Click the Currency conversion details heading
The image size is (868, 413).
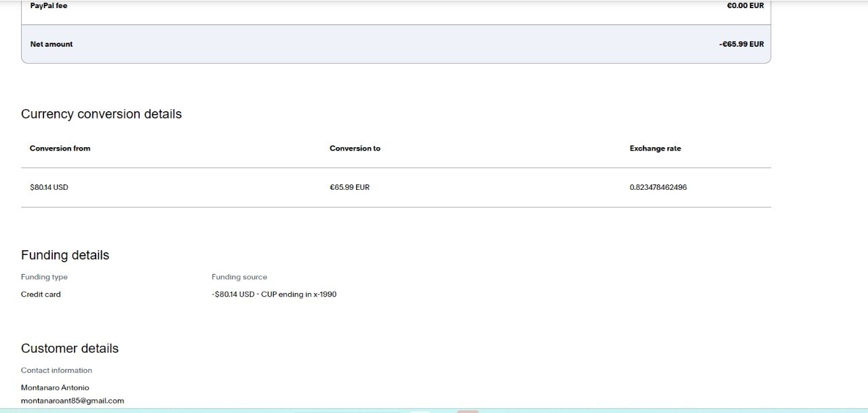(x=101, y=114)
